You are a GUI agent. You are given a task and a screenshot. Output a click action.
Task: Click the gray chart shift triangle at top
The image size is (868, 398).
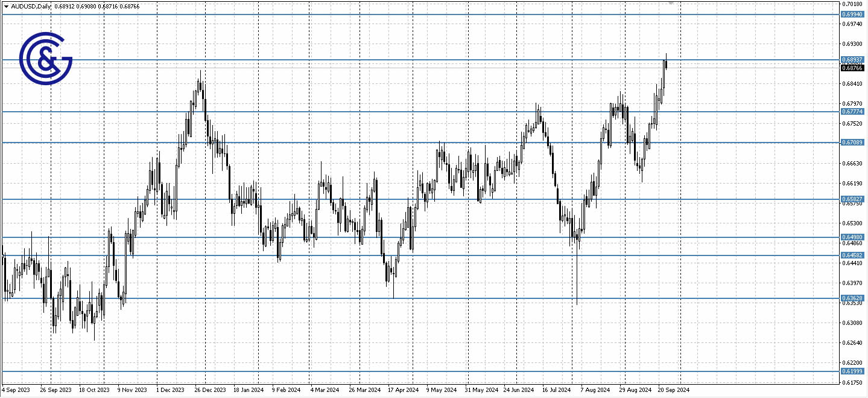pos(671,3)
